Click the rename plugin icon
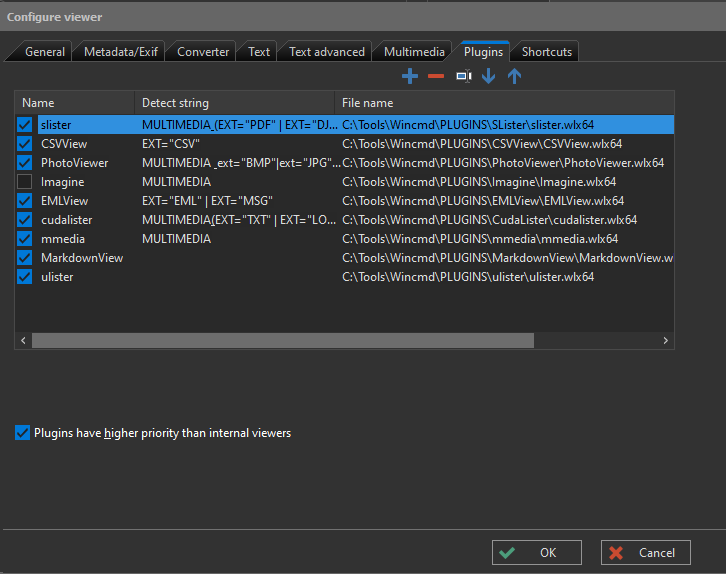The width and height of the screenshot is (726, 574). (463, 76)
